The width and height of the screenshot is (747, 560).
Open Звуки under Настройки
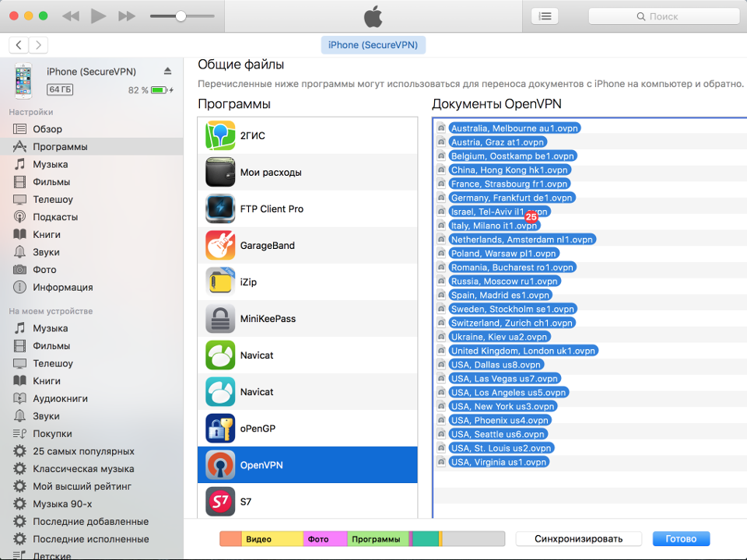click(x=92, y=252)
